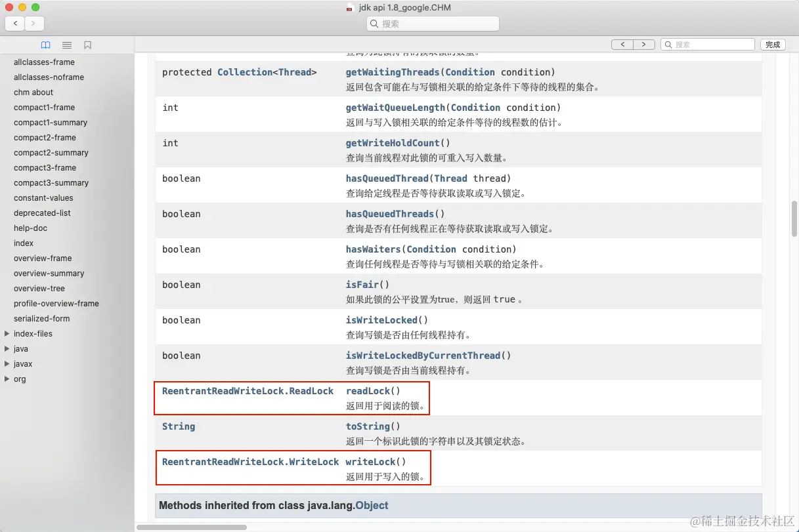Expand the java tree node
This screenshot has width=799, height=532.
pyautogui.click(x=7, y=348)
